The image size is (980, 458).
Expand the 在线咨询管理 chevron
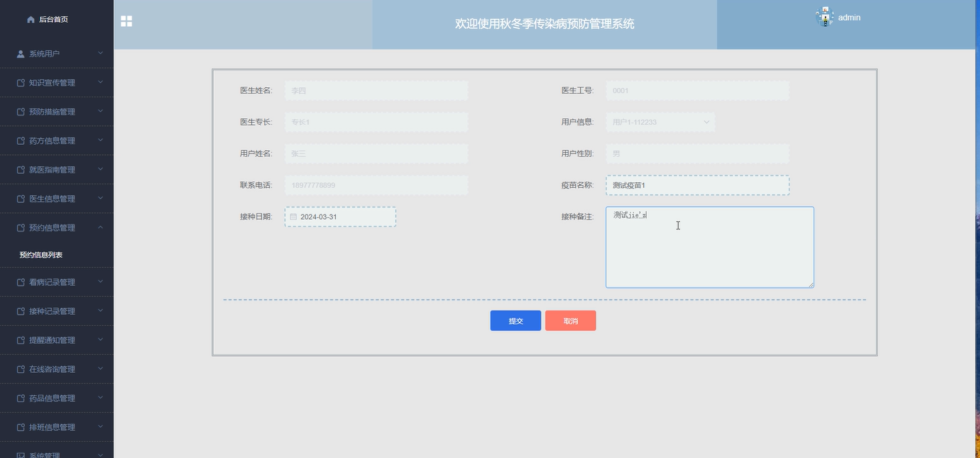tap(101, 369)
